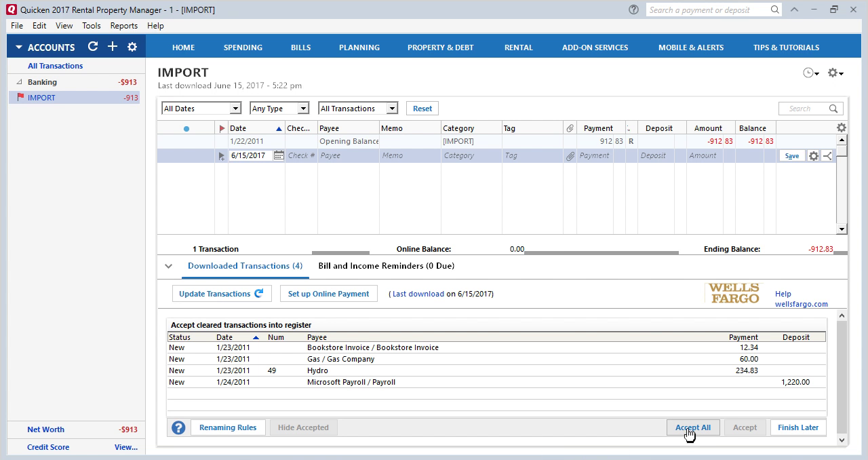The width and height of the screenshot is (868, 460).
Task: Open the wellsfargo.com link
Action: click(x=802, y=304)
